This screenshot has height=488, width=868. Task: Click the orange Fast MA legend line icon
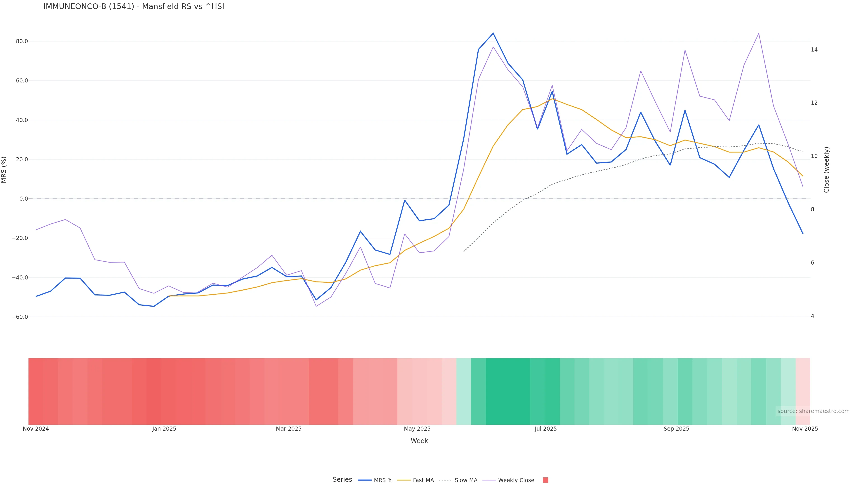pos(404,480)
